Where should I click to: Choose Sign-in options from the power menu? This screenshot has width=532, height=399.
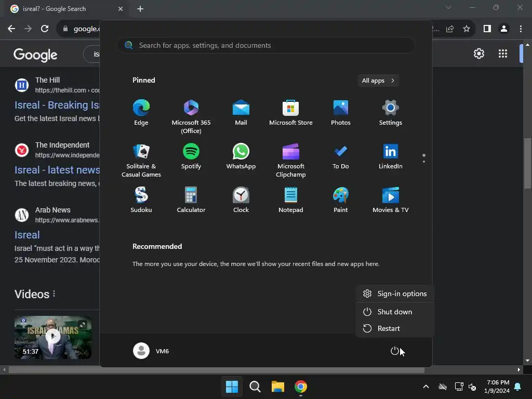(x=395, y=294)
